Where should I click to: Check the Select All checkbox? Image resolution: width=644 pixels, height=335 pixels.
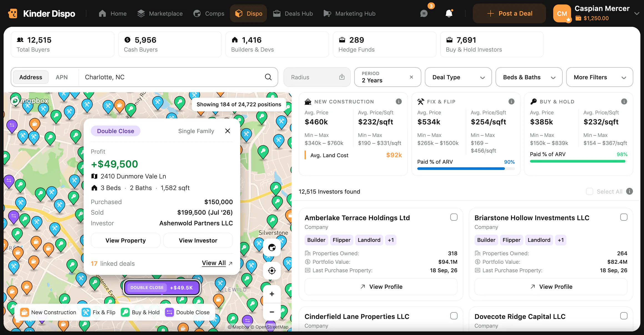[x=590, y=191]
